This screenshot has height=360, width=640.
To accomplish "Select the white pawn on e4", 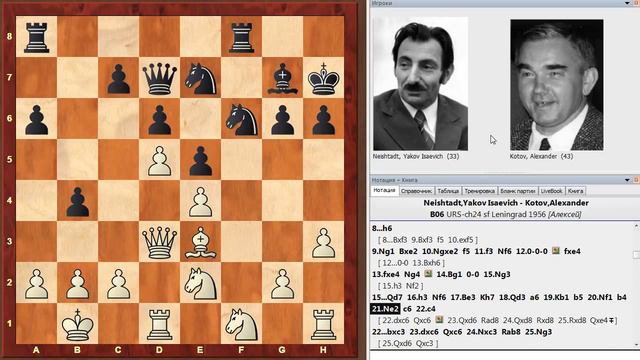I will [x=200, y=201].
